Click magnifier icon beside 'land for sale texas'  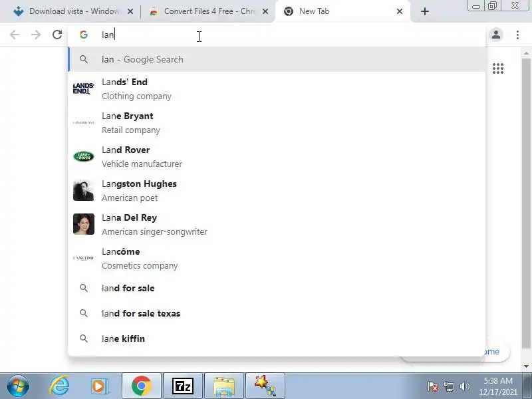click(x=84, y=313)
